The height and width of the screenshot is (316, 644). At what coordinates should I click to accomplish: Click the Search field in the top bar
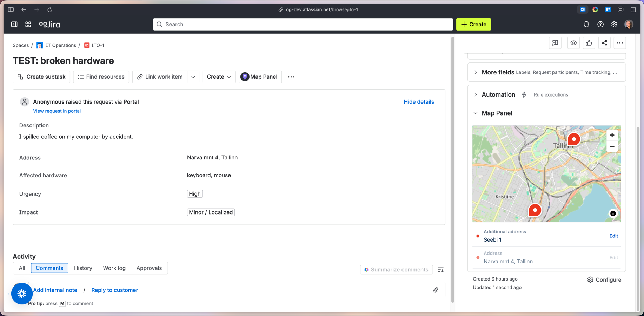[303, 24]
